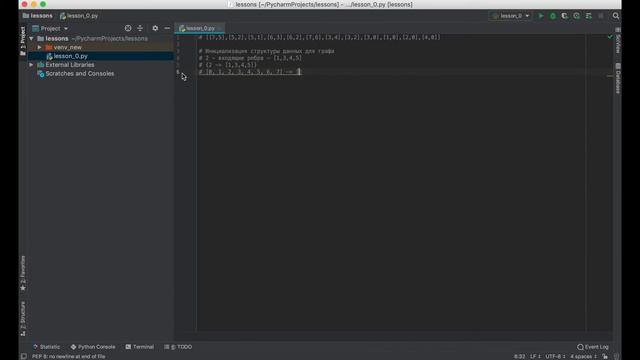
Task: Start debugging with the green bug icon
Action: (553, 16)
